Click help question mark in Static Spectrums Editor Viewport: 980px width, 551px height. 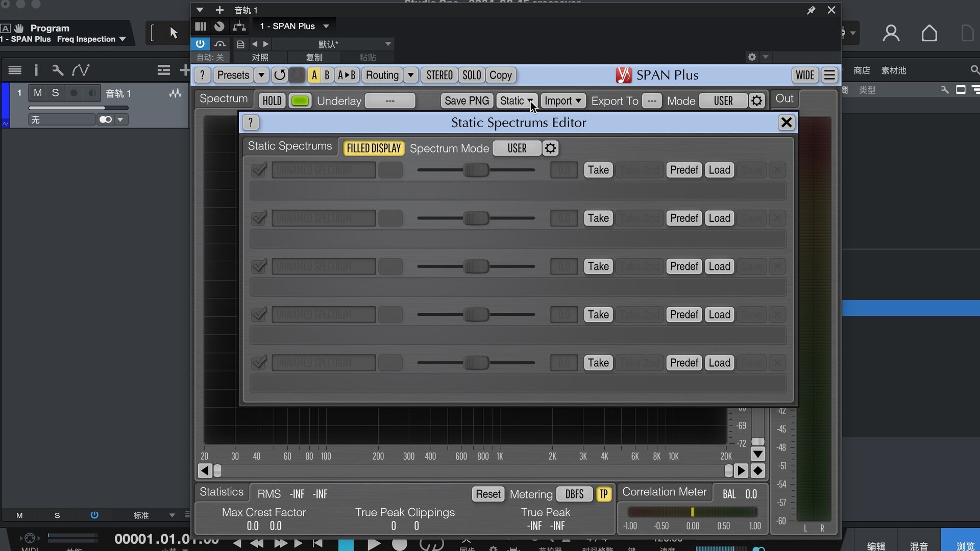(251, 122)
